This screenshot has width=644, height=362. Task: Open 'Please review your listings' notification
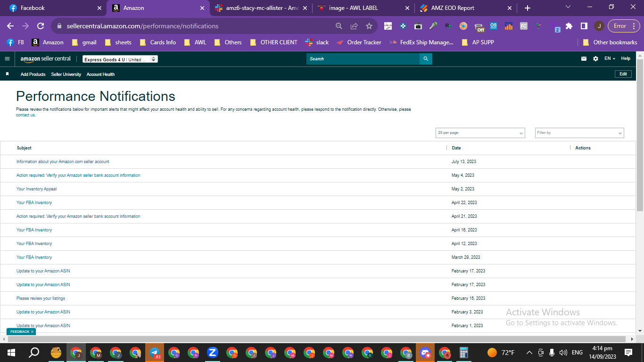(x=41, y=298)
